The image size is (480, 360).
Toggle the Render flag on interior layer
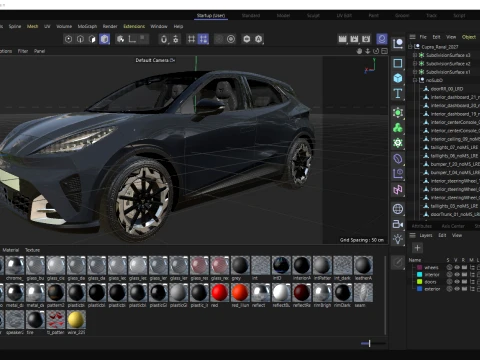464,275
